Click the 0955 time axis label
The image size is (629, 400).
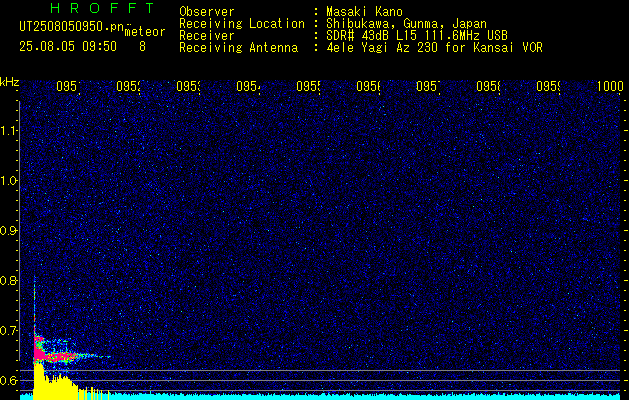tap(308, 86)
